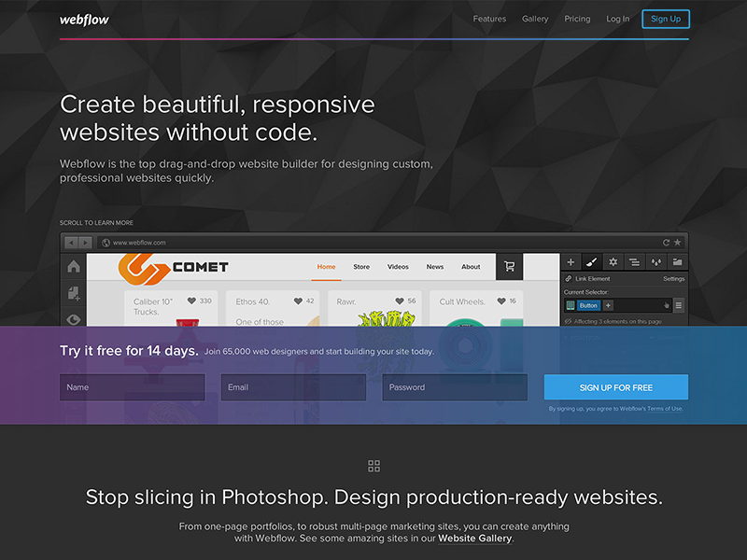Like the Rawr card heart
This screenshot has height=560, width=747.
[x=400, y=301]
